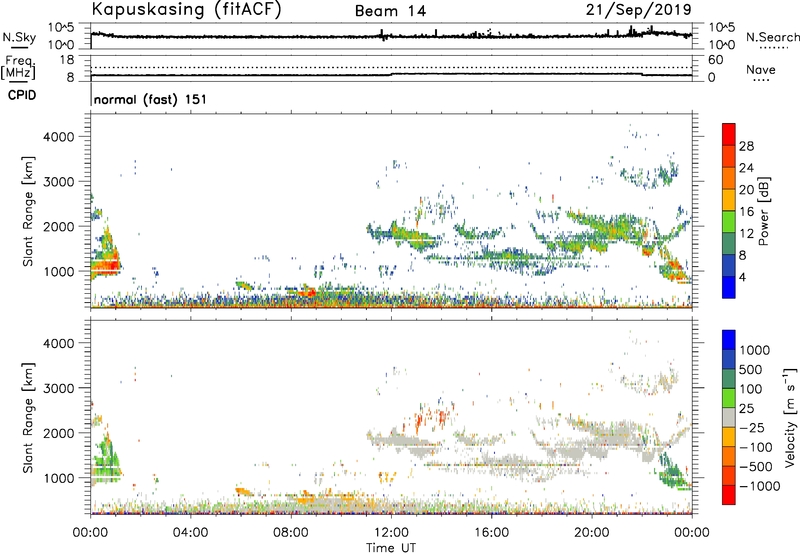This screenshot has width=800, height=554.
Task: Click the '-1000' tick on the Velocity scale
Action: (760, 486)
